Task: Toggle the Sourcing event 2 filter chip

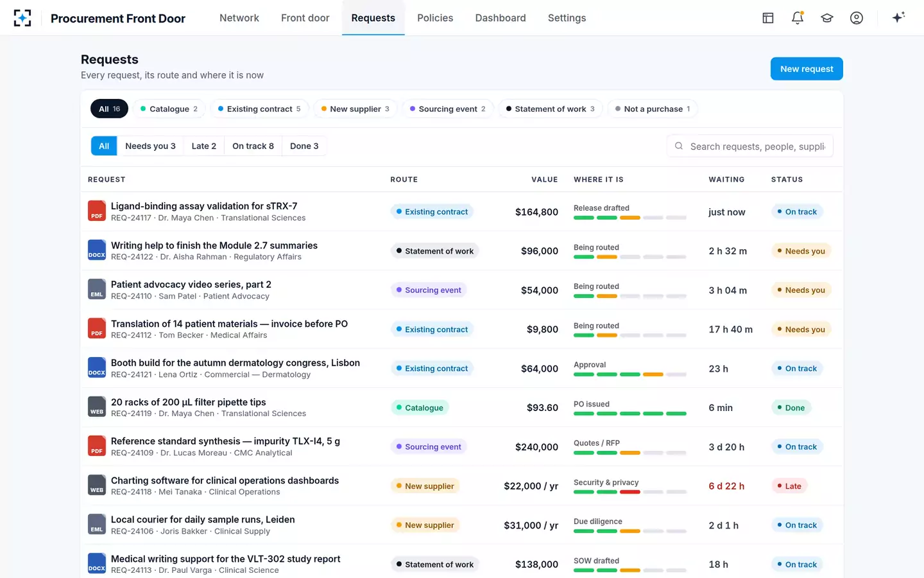Action: 448,109
